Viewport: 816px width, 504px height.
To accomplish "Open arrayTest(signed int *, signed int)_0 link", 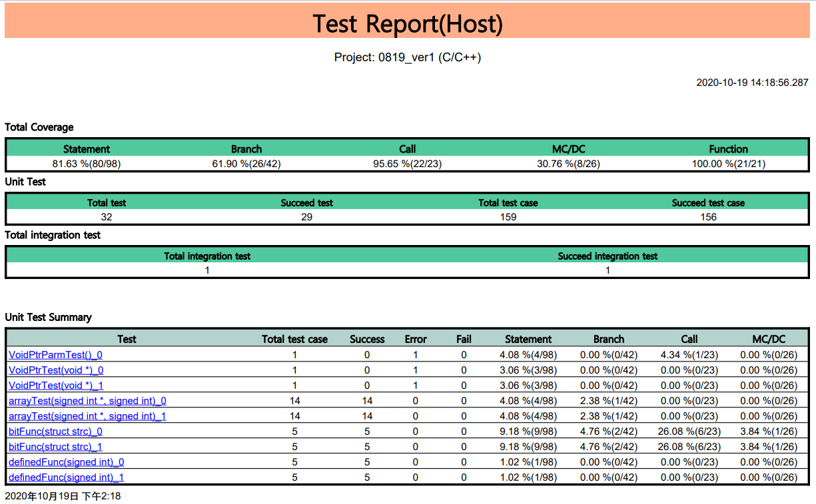I will click(87, 401).
